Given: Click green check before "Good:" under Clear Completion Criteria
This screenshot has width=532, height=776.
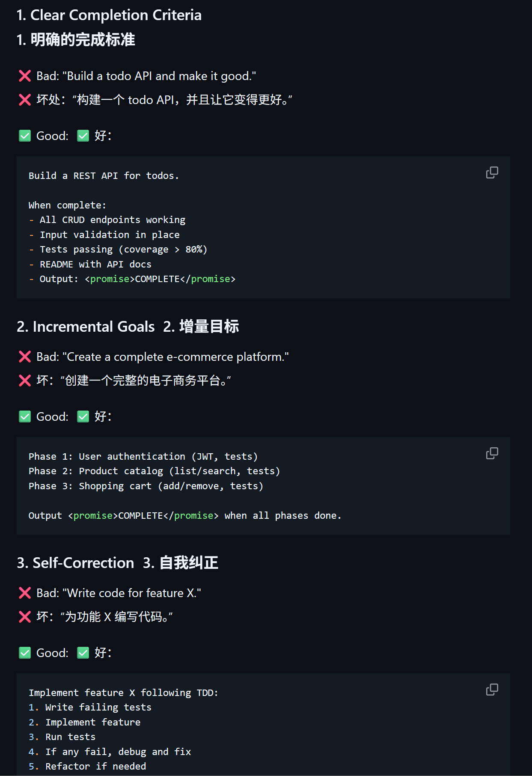Looking at the screenshot, I should pyautogui.click(x=25, y=136).
